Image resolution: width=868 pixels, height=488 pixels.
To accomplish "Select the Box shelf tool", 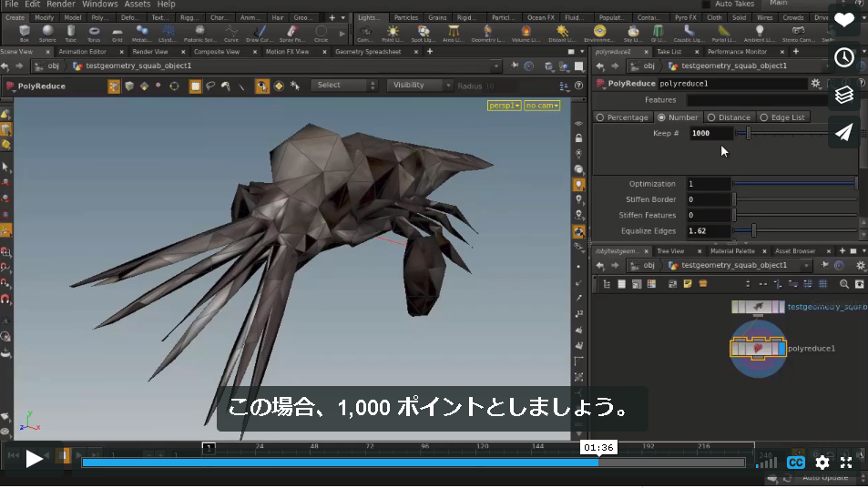I will (25, 33).
